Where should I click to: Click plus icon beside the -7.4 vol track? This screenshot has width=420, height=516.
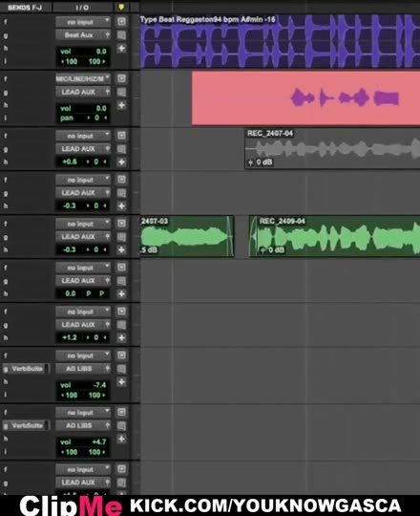click(121, 381)
